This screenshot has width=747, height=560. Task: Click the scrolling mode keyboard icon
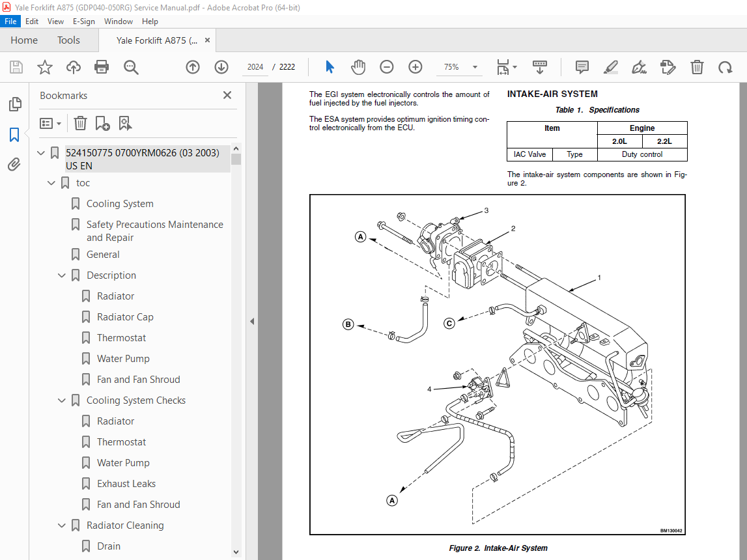(539, 67)
